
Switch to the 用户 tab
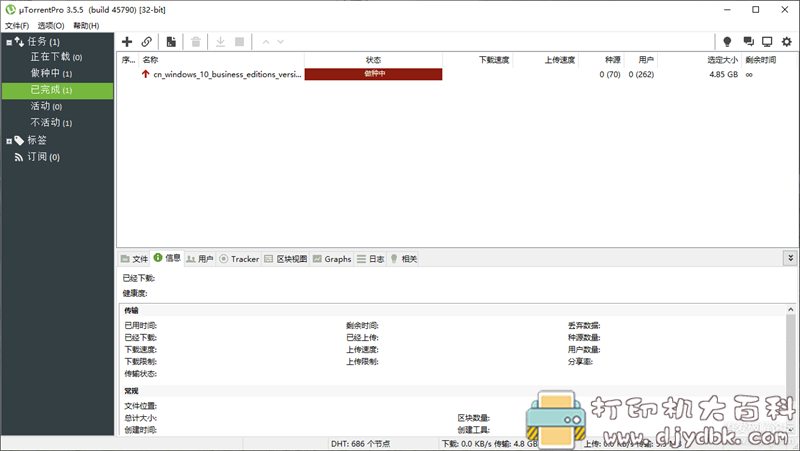coord(199,259)
